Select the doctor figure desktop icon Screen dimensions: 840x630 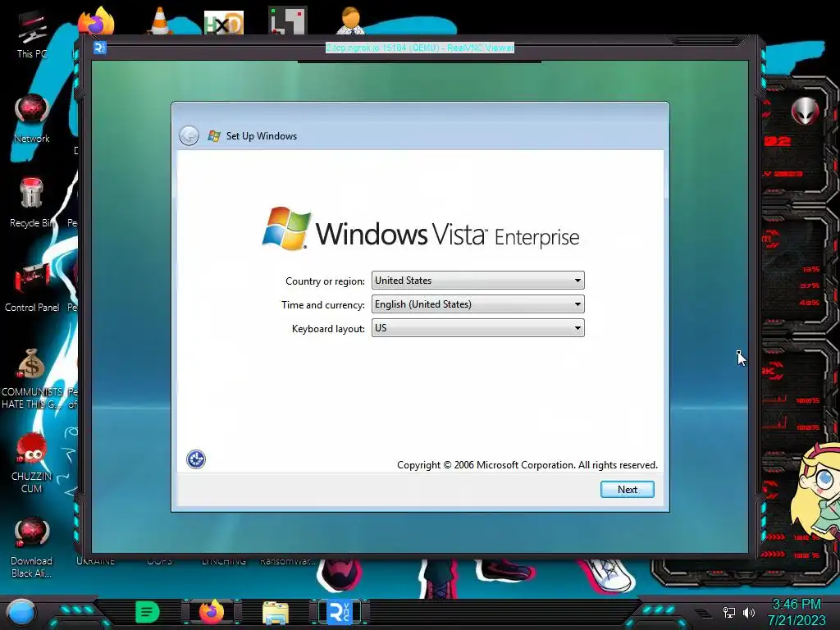(351, 21)
